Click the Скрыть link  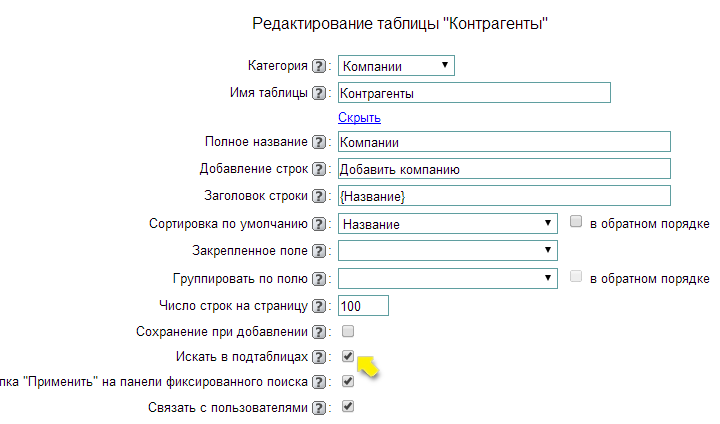(x=359, y=118)
